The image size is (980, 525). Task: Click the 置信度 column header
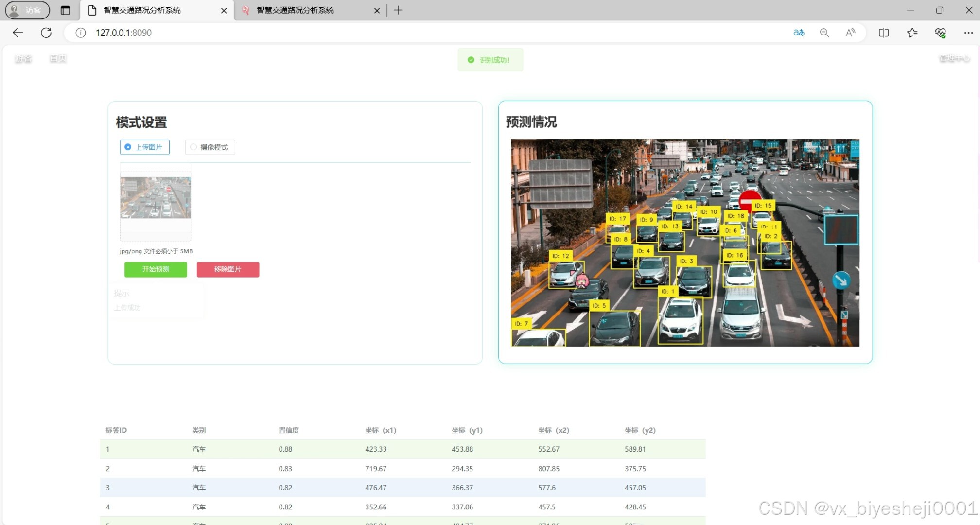pos(289,430)
